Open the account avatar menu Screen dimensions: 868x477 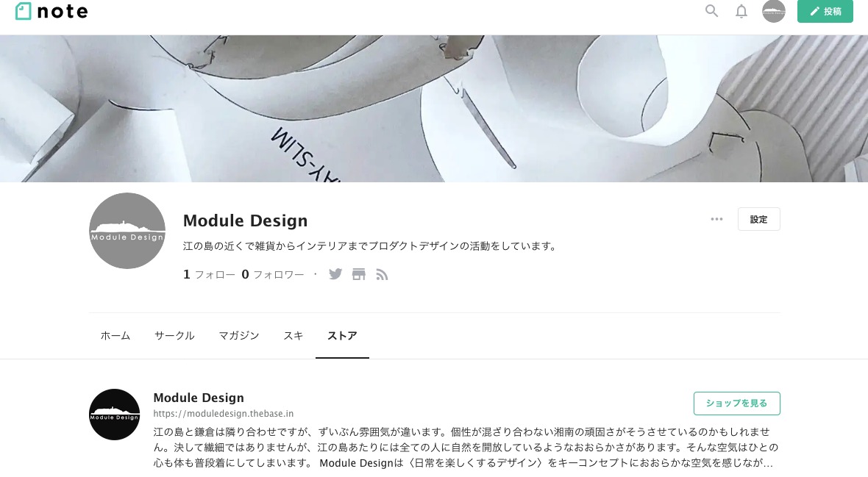773,11
